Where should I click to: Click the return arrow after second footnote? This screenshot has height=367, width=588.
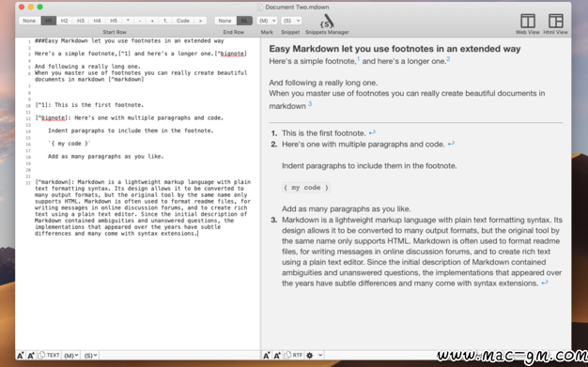451,144
